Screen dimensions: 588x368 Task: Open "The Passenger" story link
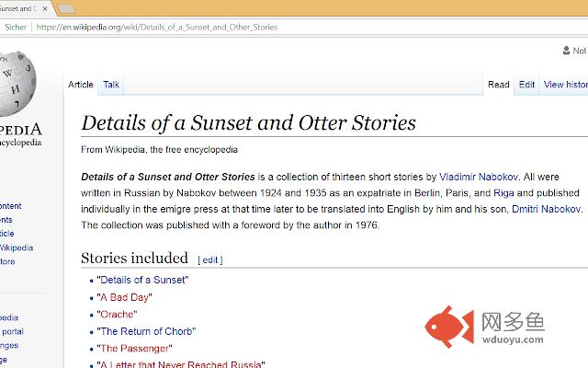(134, 349)
